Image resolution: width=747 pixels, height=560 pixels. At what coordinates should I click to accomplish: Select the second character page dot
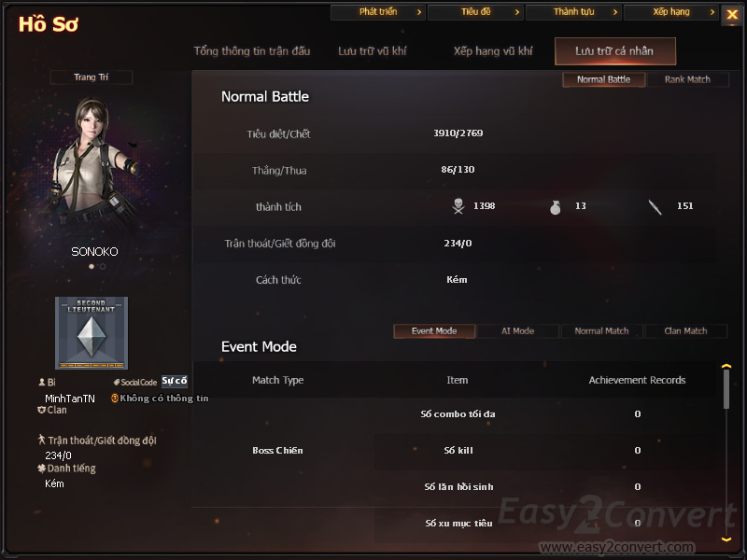click(x=103, y=267)
